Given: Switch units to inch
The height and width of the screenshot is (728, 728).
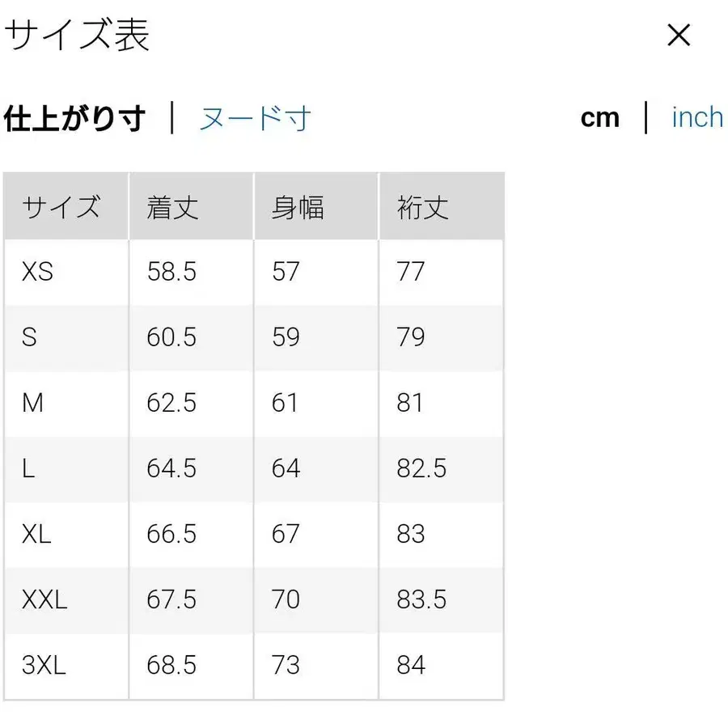Looking at the screenshot, I should pos(696,117).
